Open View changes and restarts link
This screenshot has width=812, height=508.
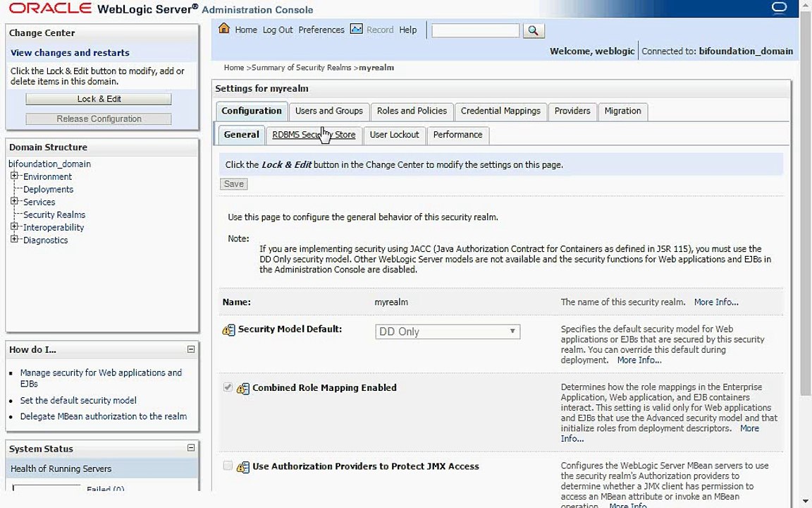[70, 53]
